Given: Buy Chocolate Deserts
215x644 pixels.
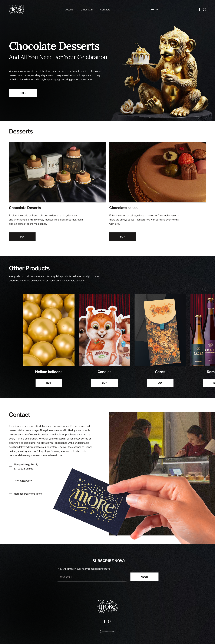Looking at the screenshot, I should (22, 236).
